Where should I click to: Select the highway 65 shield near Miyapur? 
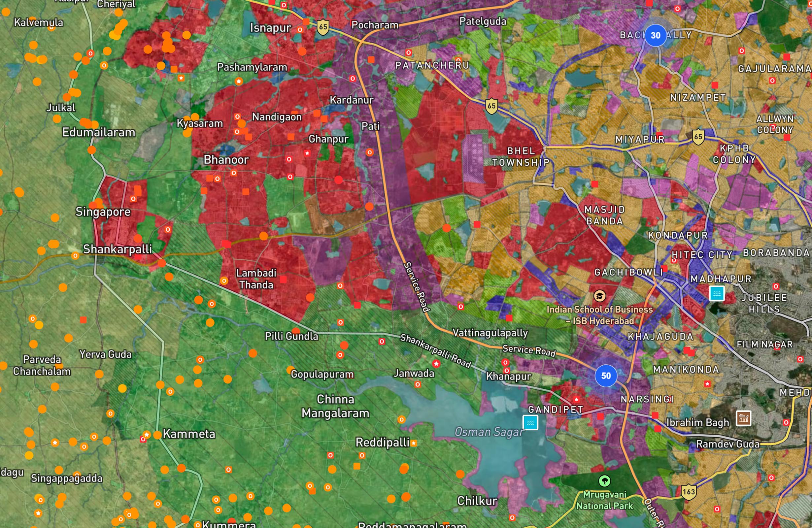coord(698,137)
